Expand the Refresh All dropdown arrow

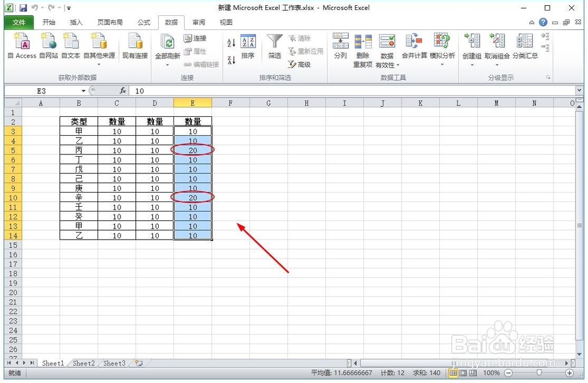(x=168, y=65)
